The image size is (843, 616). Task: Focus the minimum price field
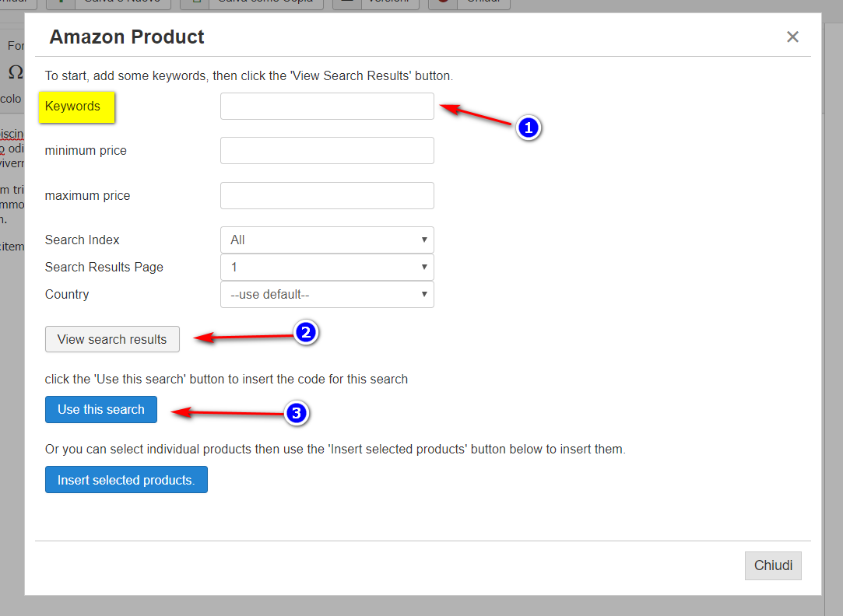pos(327,150)
